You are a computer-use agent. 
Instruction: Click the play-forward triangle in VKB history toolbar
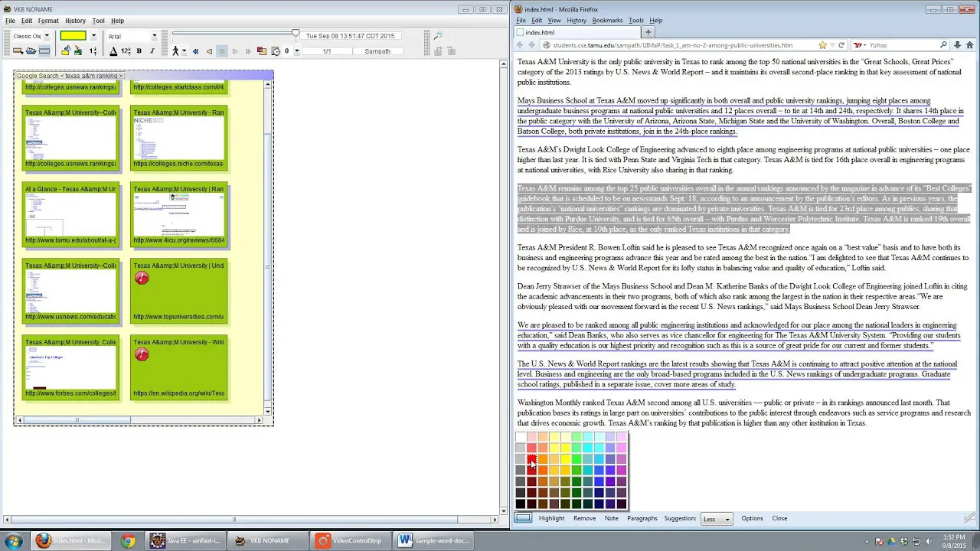(235, 51)
